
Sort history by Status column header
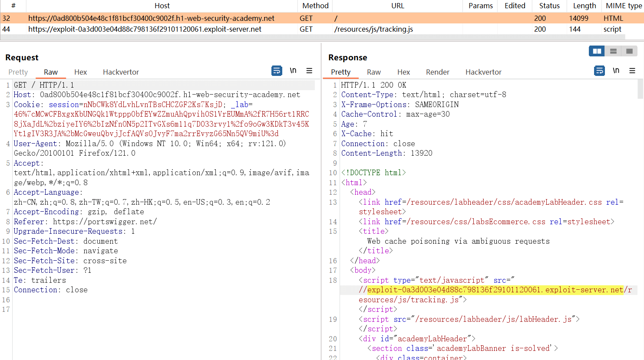click(x=549, y=6)
